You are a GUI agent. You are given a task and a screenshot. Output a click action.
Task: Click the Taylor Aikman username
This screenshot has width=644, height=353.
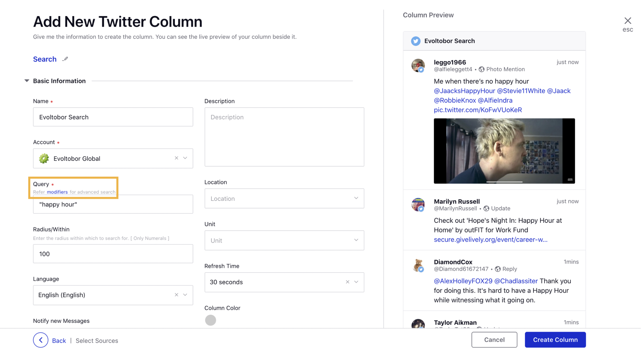point(455,323)
